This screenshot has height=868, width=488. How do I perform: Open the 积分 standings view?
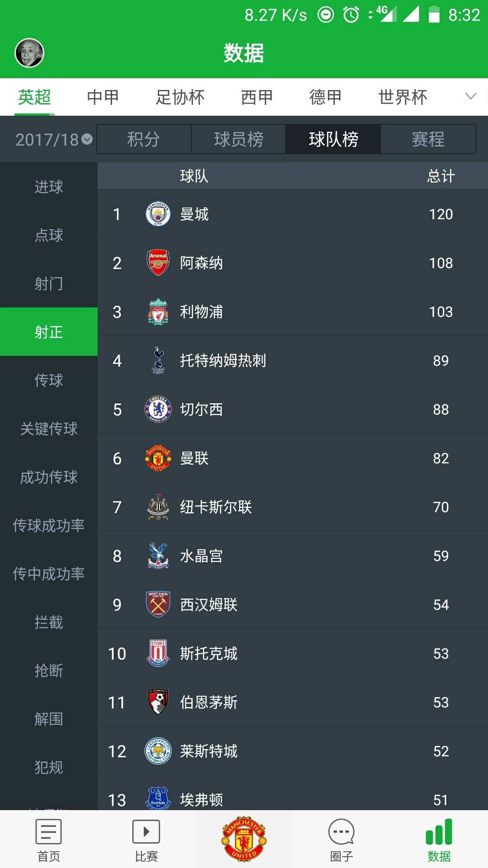click(x=143, y=139)
